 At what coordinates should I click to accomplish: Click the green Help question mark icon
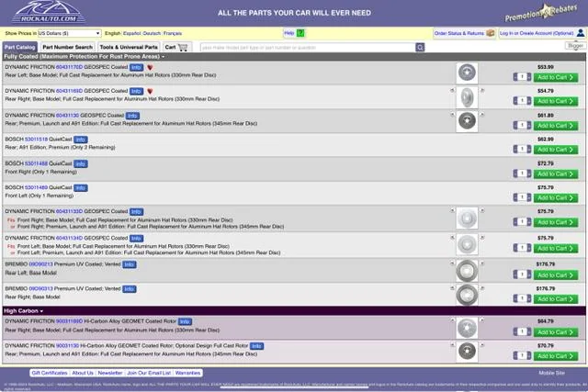(300, 33)
